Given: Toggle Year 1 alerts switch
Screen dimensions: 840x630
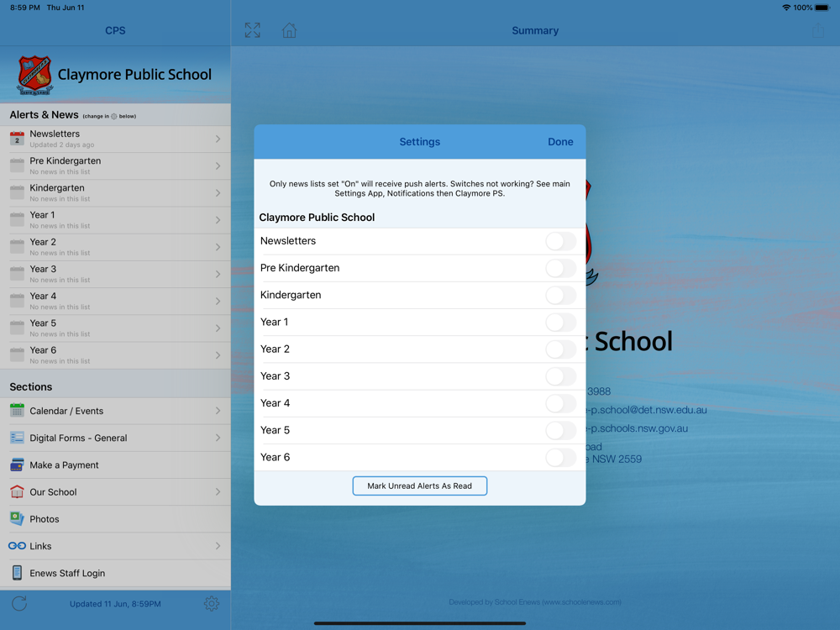Looking at the screenshot, I should coord(561,322).
